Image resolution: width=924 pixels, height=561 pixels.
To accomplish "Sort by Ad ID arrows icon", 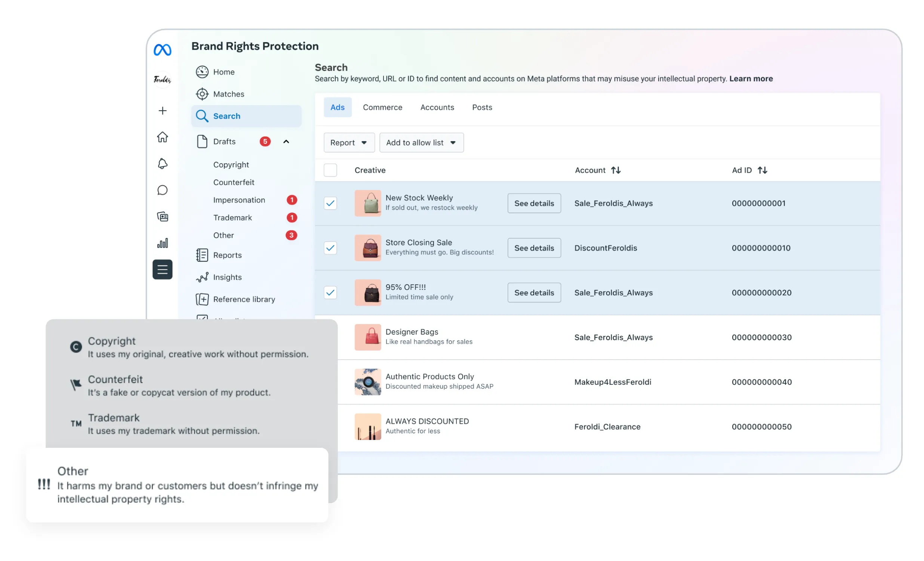I will pyautogui.click(x=763, y=170).
